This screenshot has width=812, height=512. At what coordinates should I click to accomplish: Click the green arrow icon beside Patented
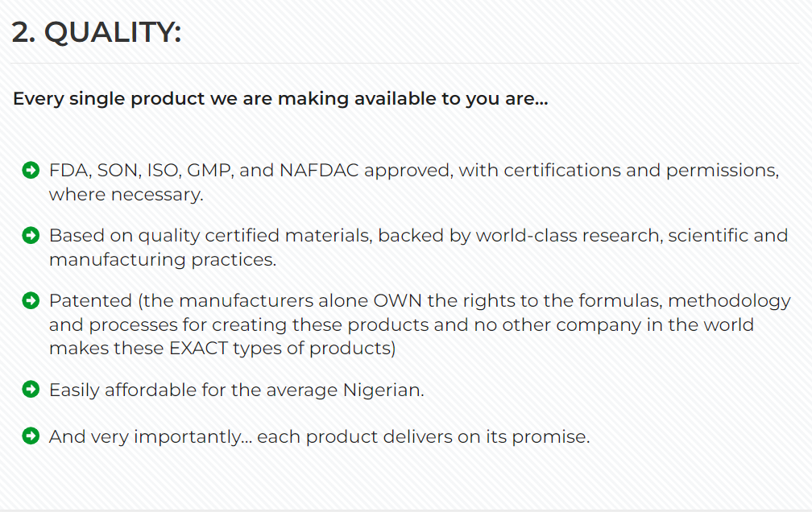coord(31,301)
